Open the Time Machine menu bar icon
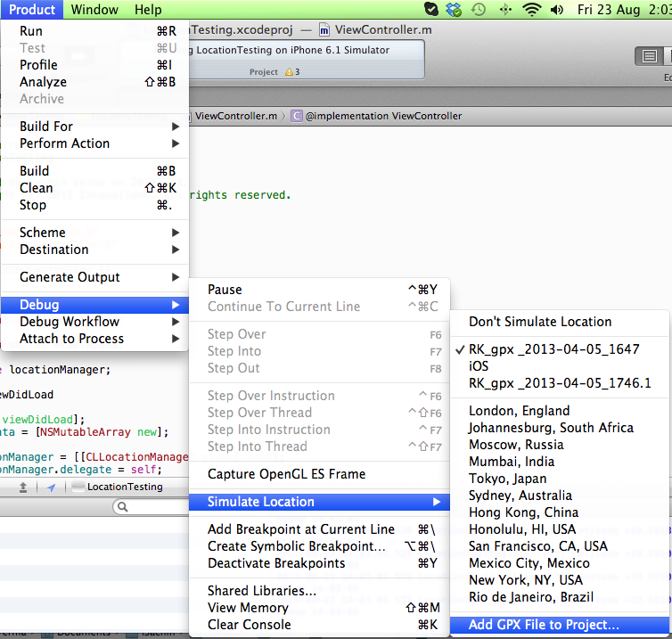 pos(479,10)
